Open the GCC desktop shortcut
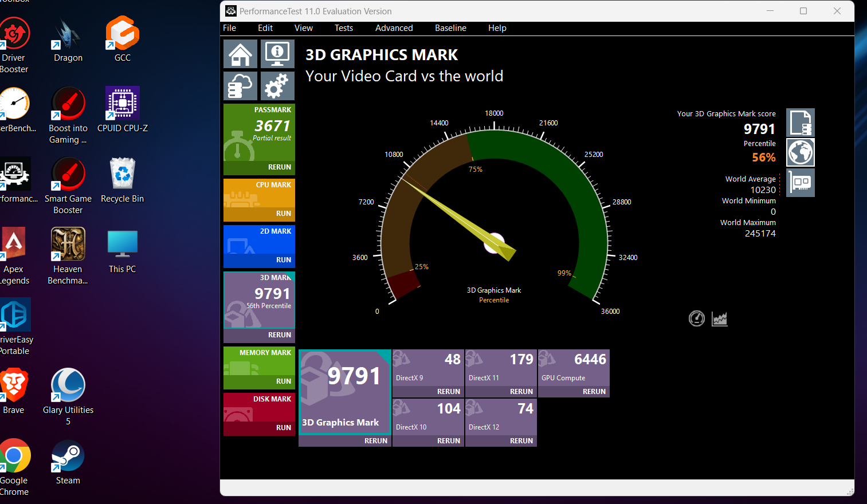The width and height of the screenshot is (867, 504). pyautogui.click(x=123, y=40)
